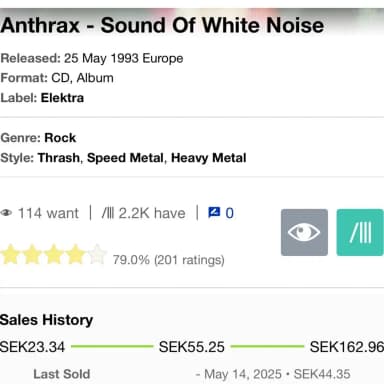Screen dimensions: 384x384
Task: Add release to wantlist with eye button
Action: (304, 232)
